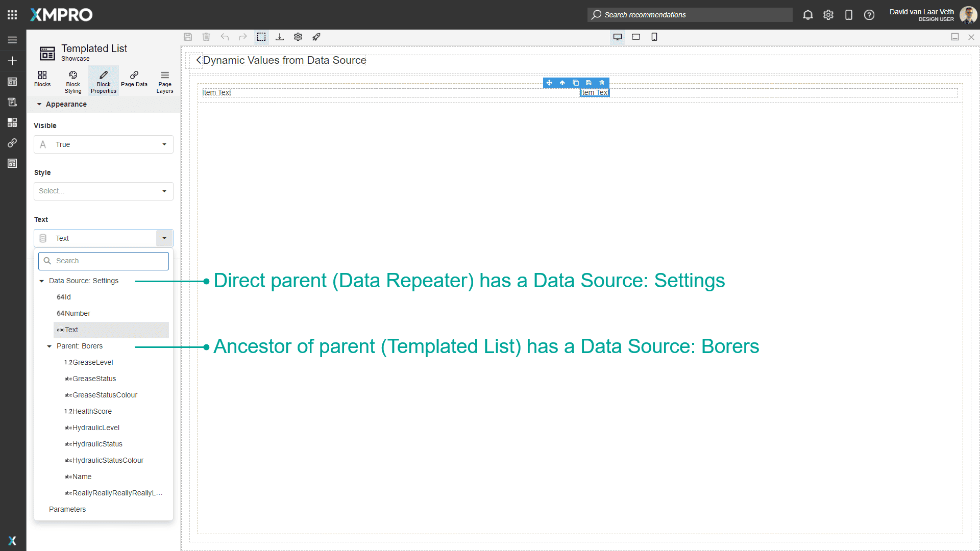Viewport: 980px width, 551px height.
Task: Click the Parameters entry in dropdown
Action: pyautogui.click(x=67, y=509)
